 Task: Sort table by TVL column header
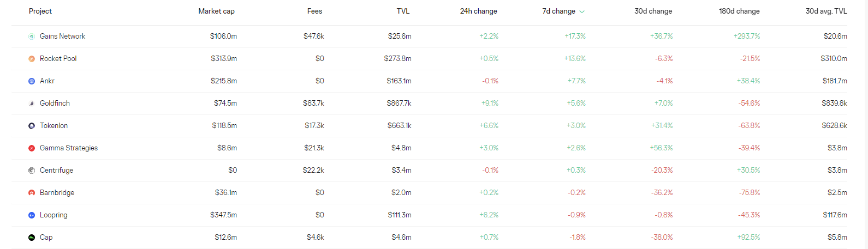pyautogui.click(x=403, y=11)
